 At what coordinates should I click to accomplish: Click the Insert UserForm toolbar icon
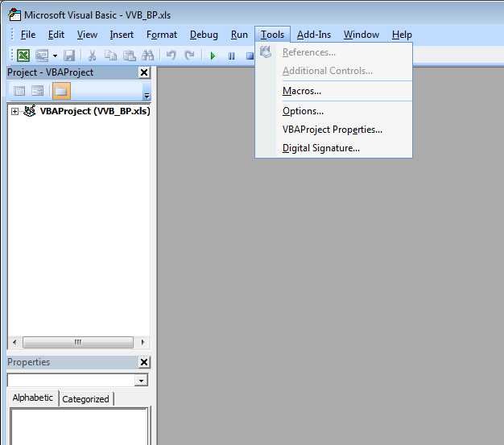41,56
